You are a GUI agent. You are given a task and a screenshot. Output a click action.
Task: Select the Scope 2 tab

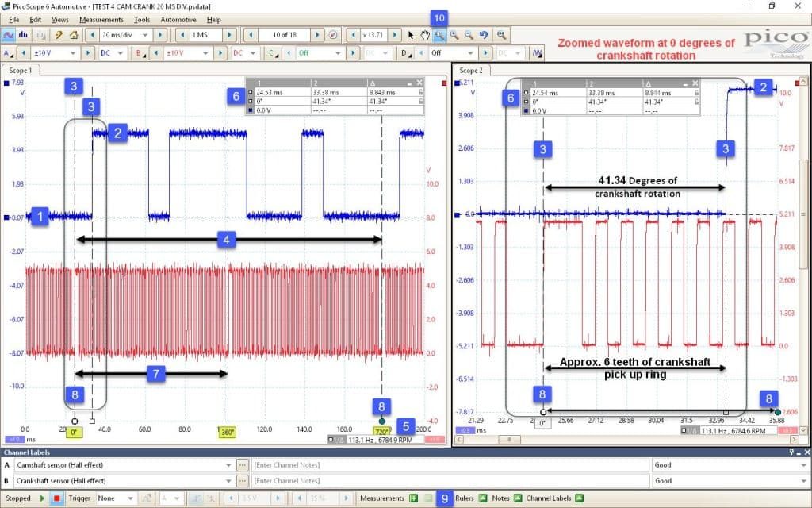(x=471, y=70)
